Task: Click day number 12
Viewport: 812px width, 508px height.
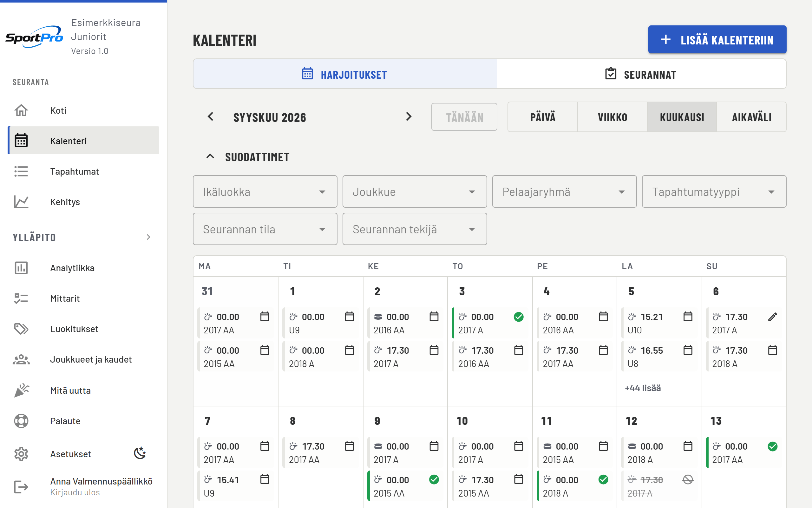Action: point(631,421)
